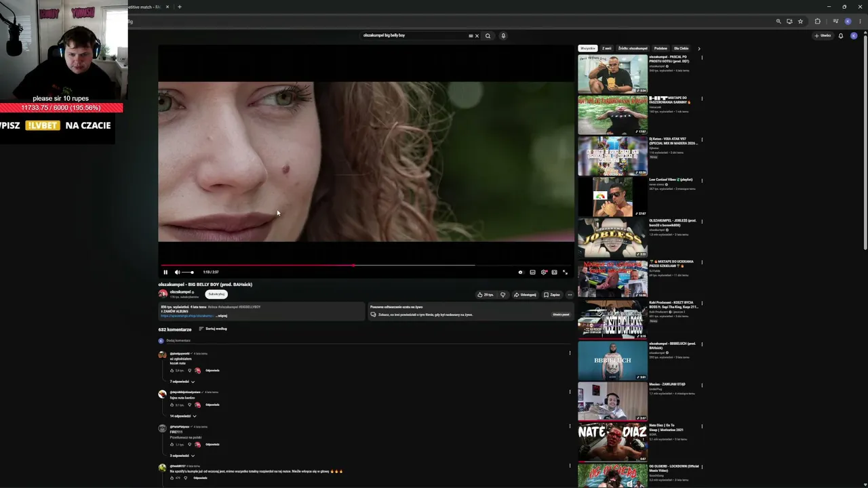
Task: Select the Dla Ciebie filter chip
Action: [x=681, y=49]
